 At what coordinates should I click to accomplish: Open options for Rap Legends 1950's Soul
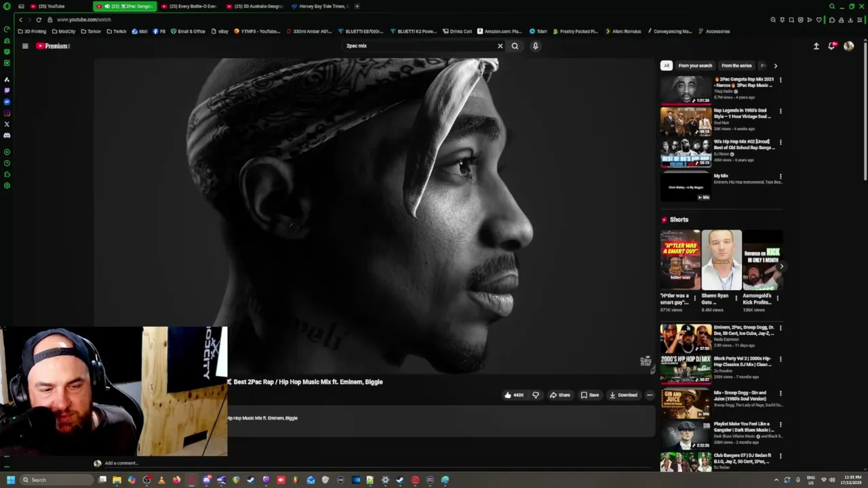click(x=781, y=111)
